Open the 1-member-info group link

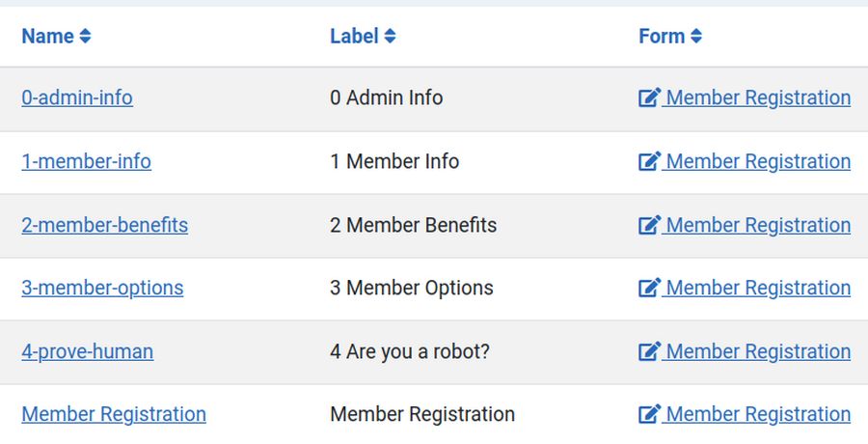(x=86, y=161)
